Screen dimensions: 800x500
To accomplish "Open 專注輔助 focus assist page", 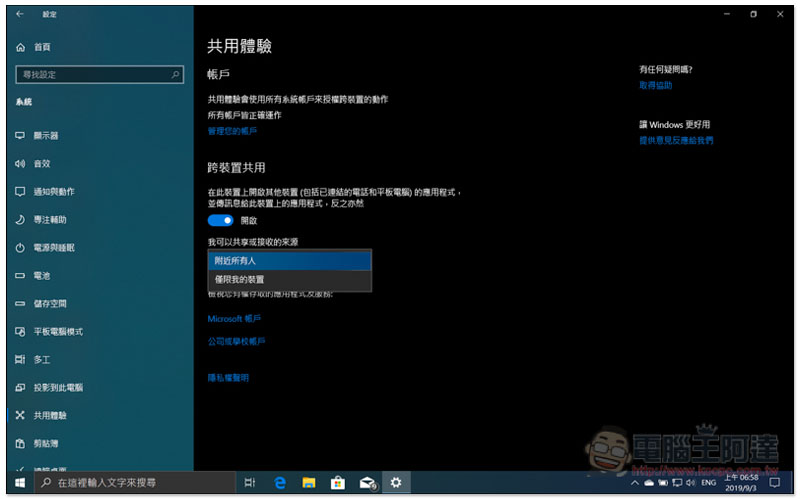I will pyautogui.click(x=49, y=219).
